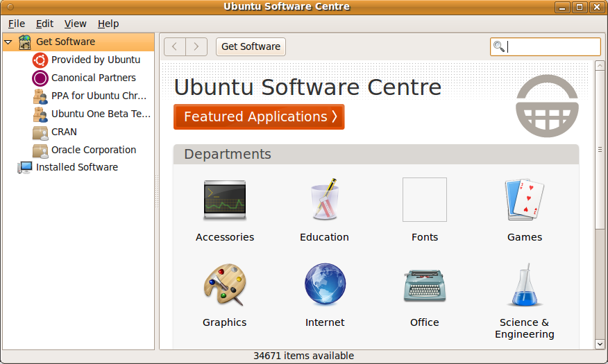Click the CRAN source icon
This screenshot has height=364, width=608.
click(40, 132)
